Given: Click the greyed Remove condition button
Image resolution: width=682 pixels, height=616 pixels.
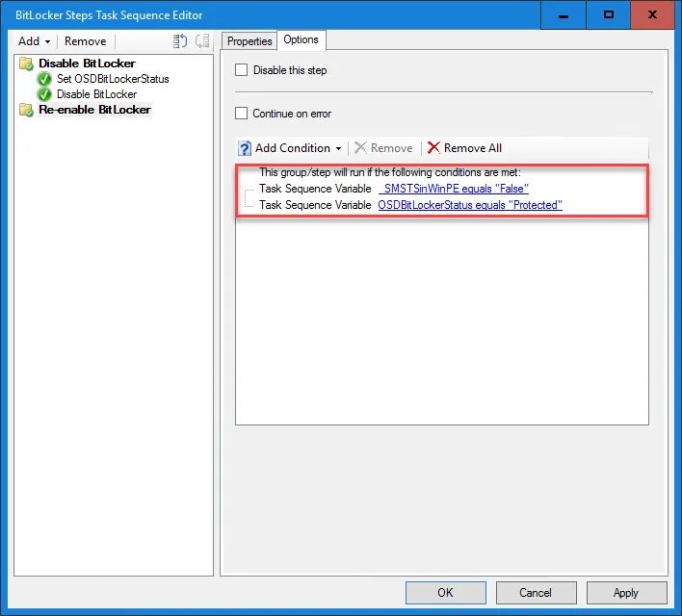Looking at the screenshot, I should pos(383,148).
